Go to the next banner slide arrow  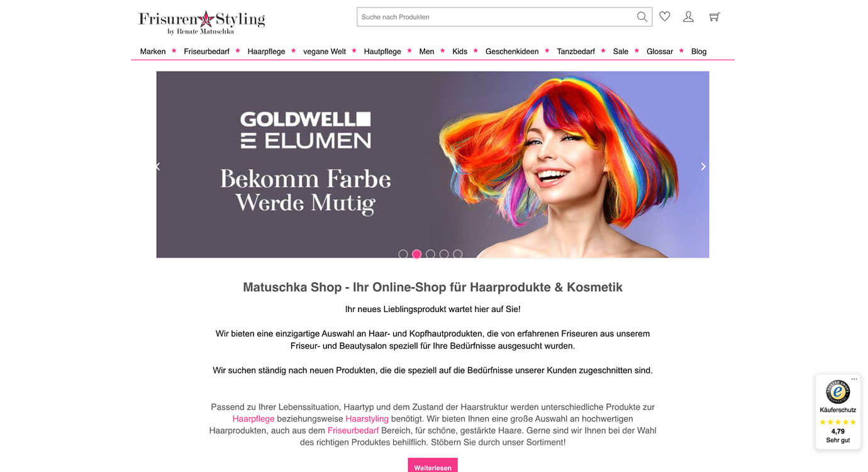703,166
